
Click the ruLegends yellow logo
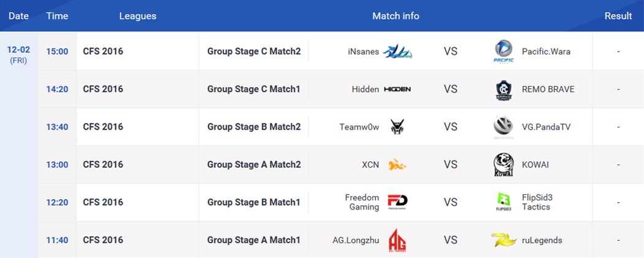tap(504, 240)
